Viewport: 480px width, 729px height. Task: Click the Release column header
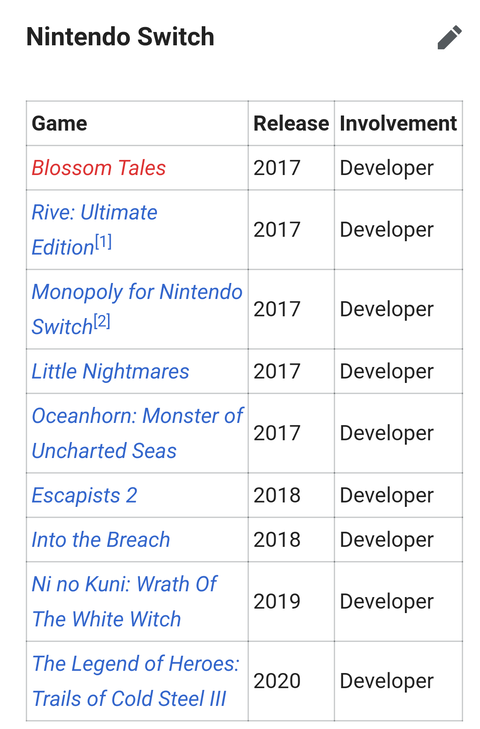[x=291, y=124]
